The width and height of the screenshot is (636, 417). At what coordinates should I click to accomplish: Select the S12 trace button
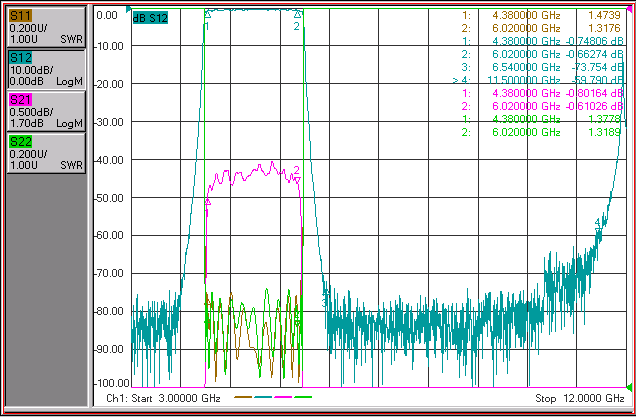(x=46, y=69)
